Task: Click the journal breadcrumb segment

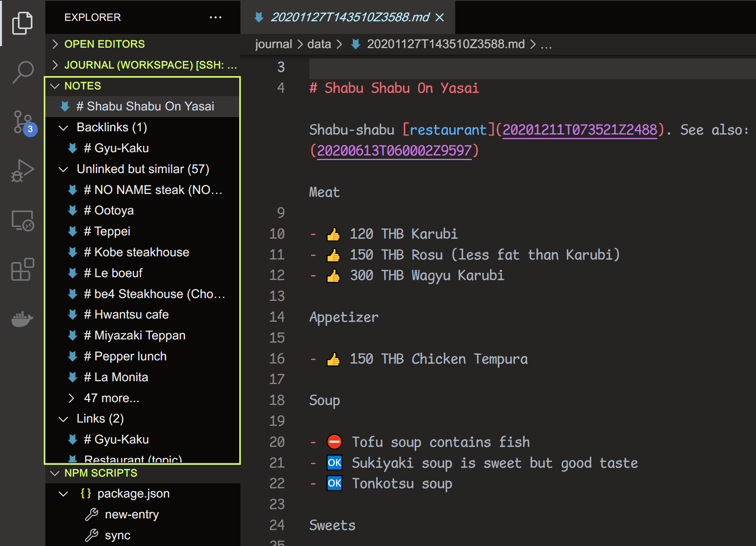Action: click(274, 44)
